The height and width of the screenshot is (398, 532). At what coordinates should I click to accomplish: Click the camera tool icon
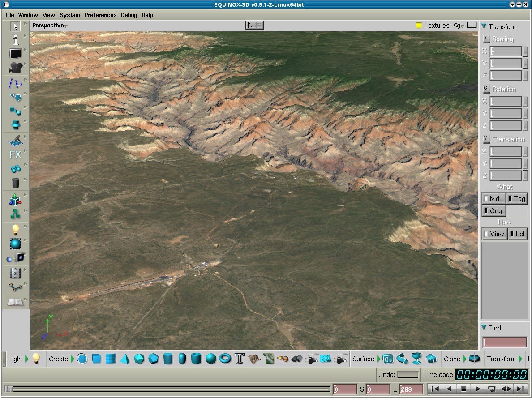point(16,68)
